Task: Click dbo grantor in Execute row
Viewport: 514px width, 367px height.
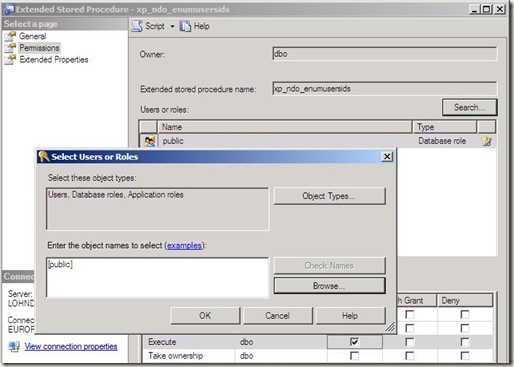Action: (x=246, y=342)
